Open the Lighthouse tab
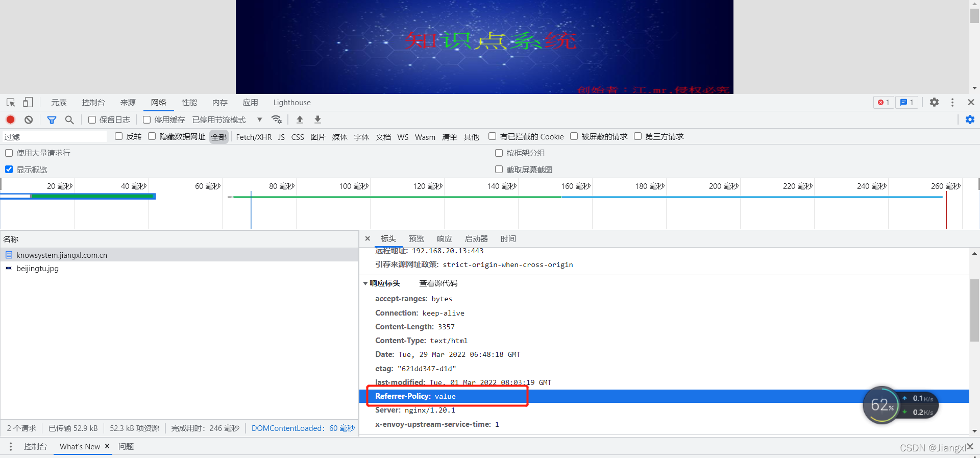The height and width of the screenshot is (458, 980). pos(292,103)
